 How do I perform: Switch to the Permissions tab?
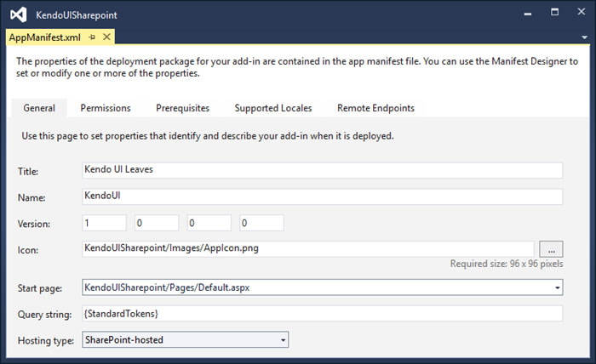[106, 108]
